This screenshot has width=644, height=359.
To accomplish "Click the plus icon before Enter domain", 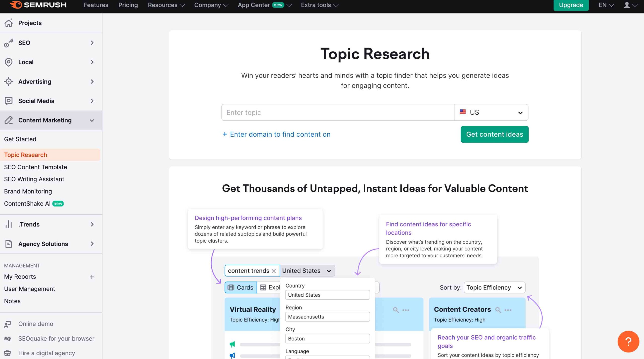I will click(x=225, y=134).
